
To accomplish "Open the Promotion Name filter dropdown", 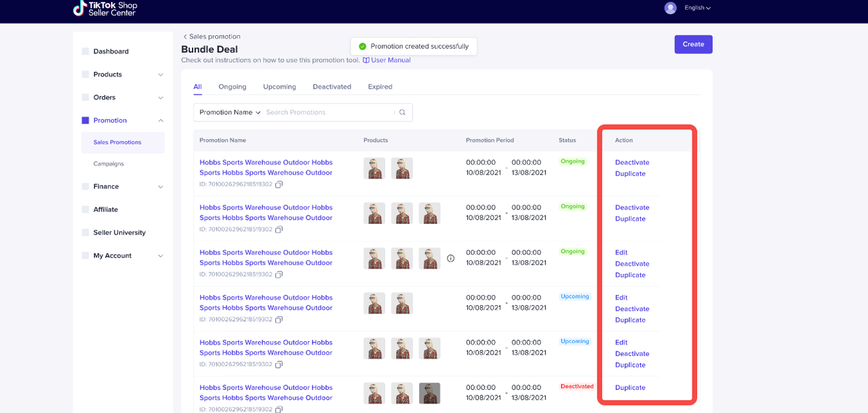I will point(230,113).
